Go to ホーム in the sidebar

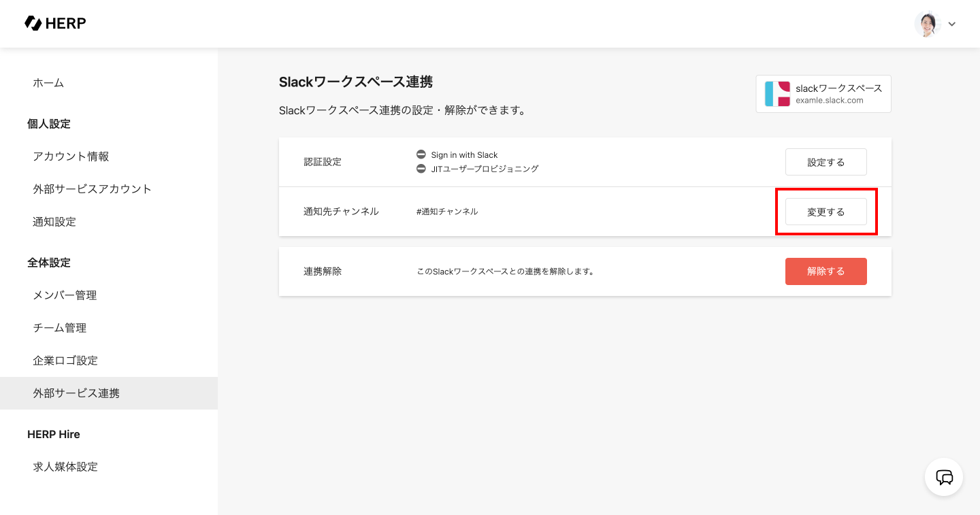pos(48,83)
